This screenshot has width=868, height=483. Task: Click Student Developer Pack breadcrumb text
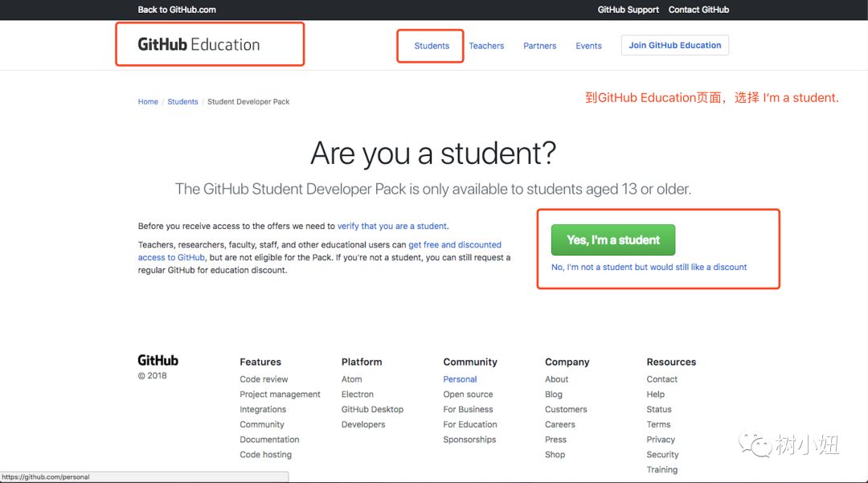pos(248,102)
